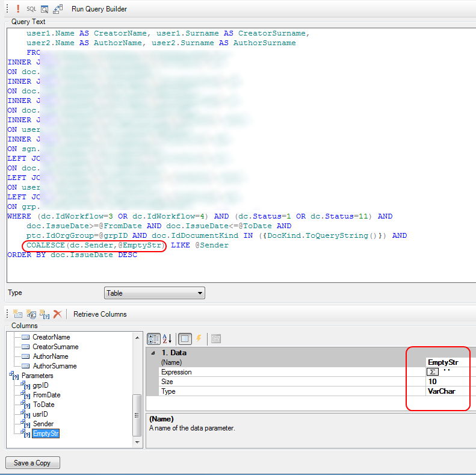Click the property pages icon
476x475 pixels.
(216, 338)
